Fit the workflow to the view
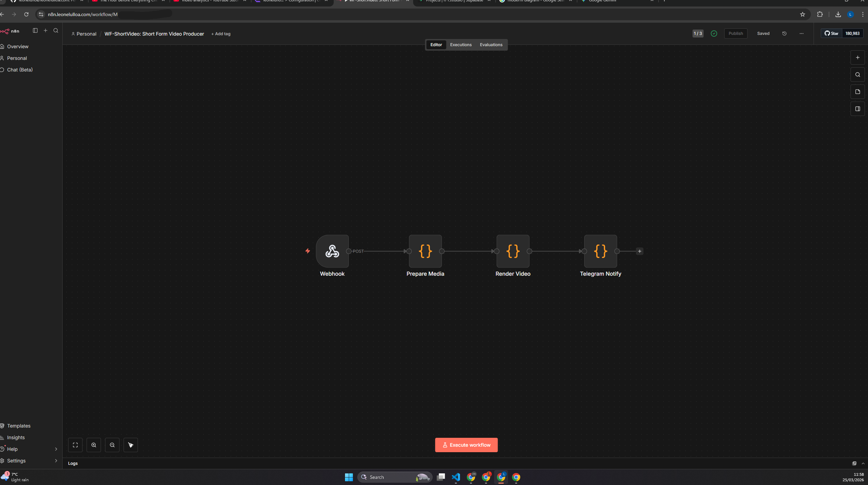The width and height of the screenshot is (868, 485). tap(75, 445)
